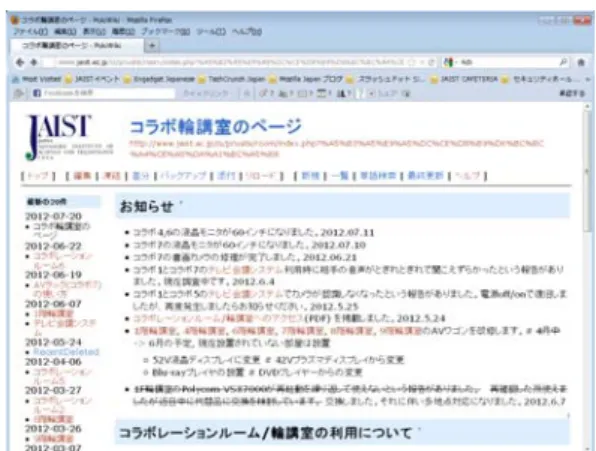Click the ヘルプ wiki navigation link

click(468, 176)
